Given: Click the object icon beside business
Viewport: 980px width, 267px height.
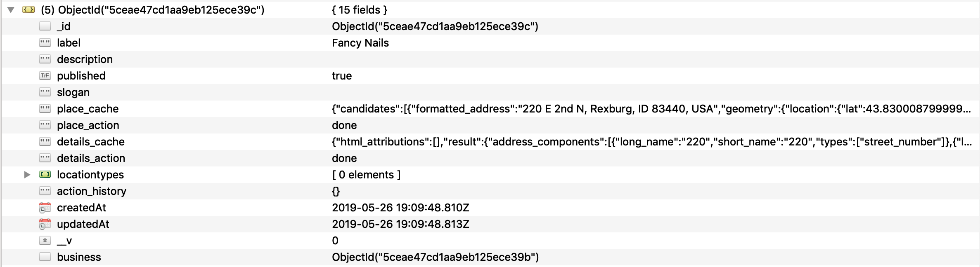Looking at the screenshot, I should (45, 257).
